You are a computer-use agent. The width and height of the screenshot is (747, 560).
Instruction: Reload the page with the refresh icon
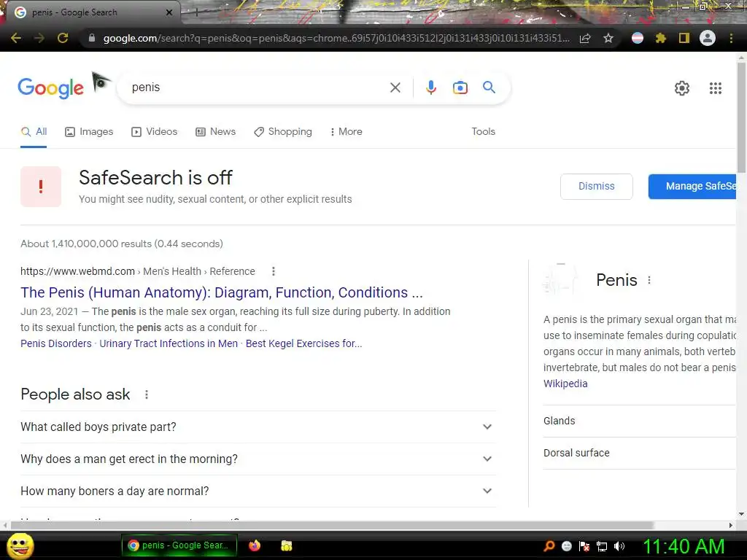63,38
